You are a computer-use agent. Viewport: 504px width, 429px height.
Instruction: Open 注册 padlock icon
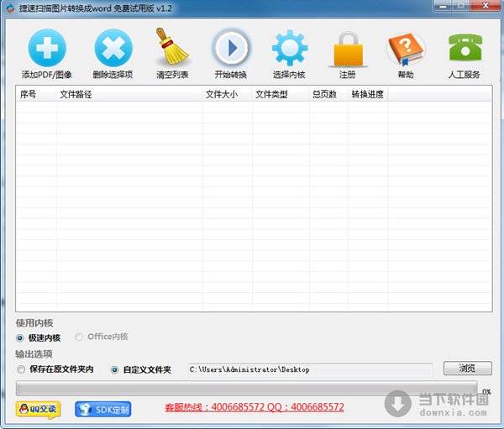[x=348, y=50]
